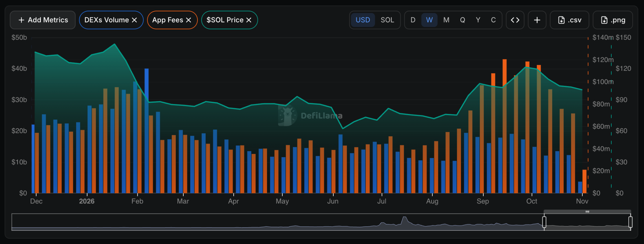
Task: Click the plus icon button beside embed
Action: coord(537,20)
